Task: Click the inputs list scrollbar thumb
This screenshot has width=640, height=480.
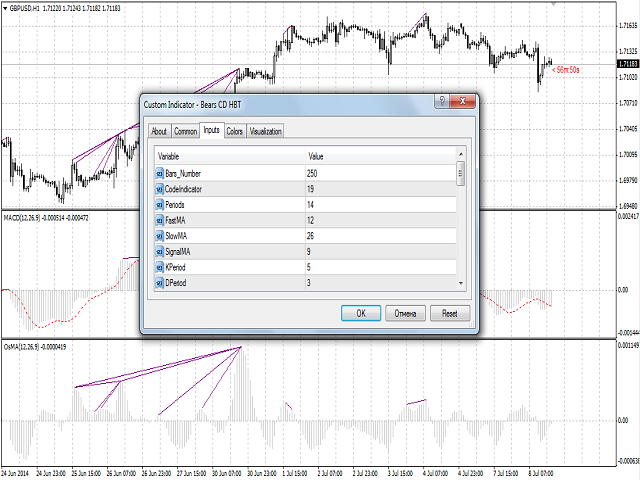Action: tap(461, 173)
